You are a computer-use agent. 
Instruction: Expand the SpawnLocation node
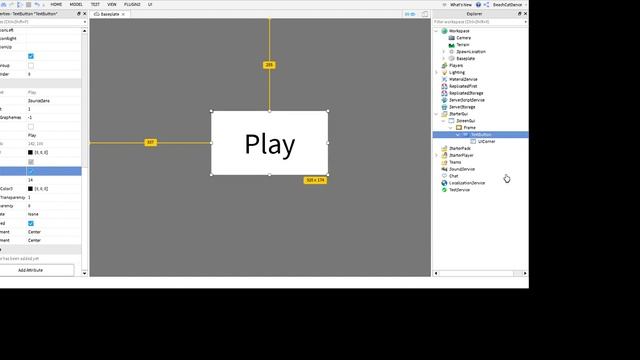(444, 52)
